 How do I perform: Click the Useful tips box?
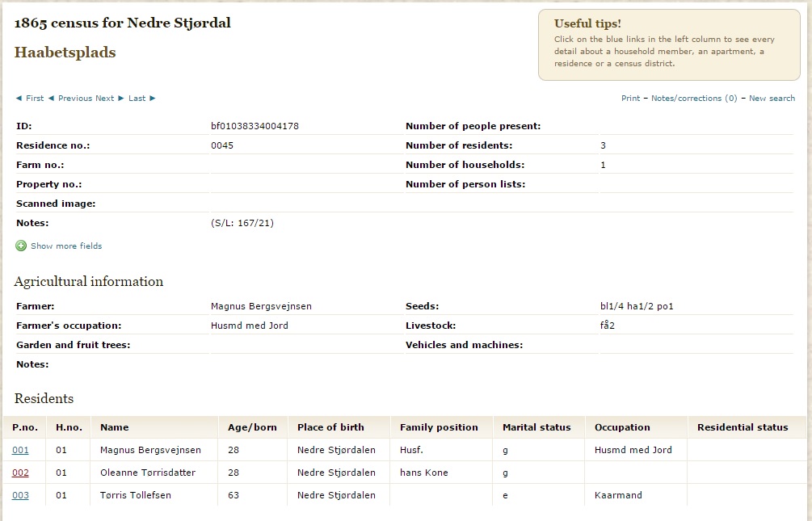[669, 44]
